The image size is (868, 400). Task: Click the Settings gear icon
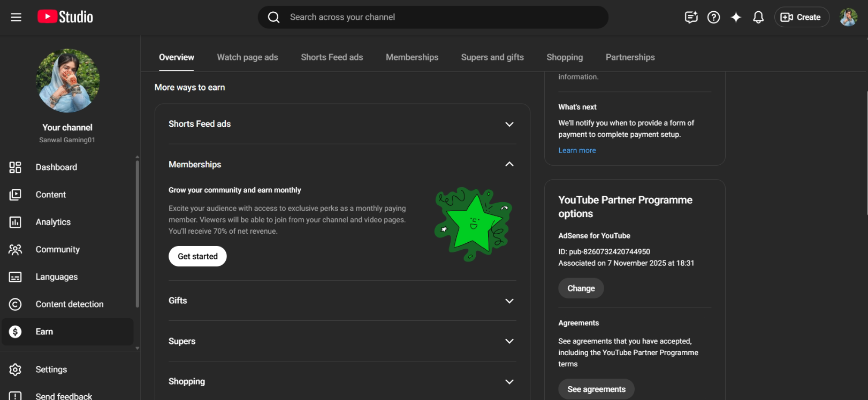15,370
